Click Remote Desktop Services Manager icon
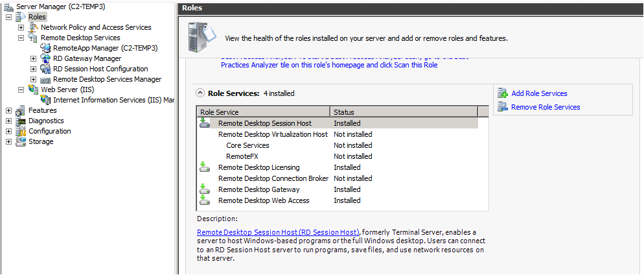 point(45,79)
